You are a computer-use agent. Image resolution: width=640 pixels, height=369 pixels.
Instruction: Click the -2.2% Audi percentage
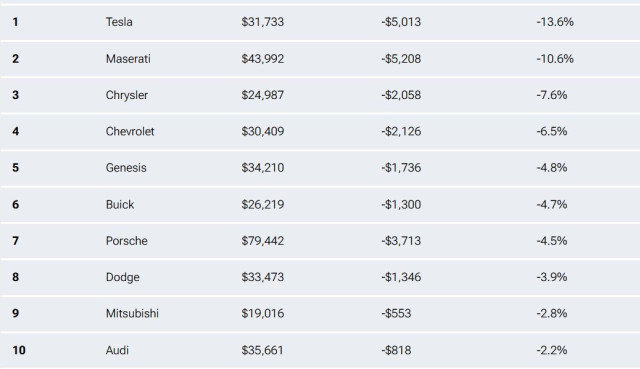tap(552, 350)
